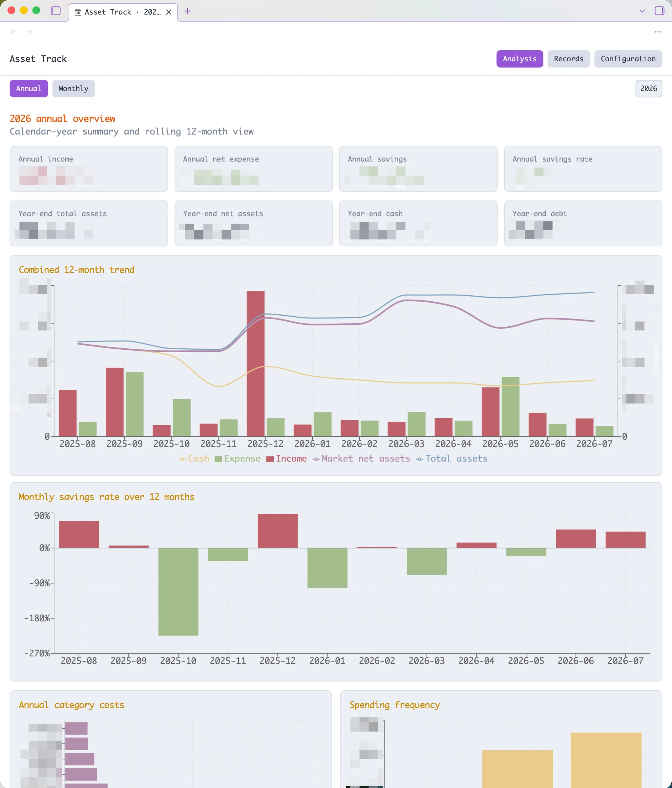Image resolution: width=672 pixels, height=788 pixels.
Task: Toggle Market net assets legend item
Action: pyautogui.click(x=361, y=459)
